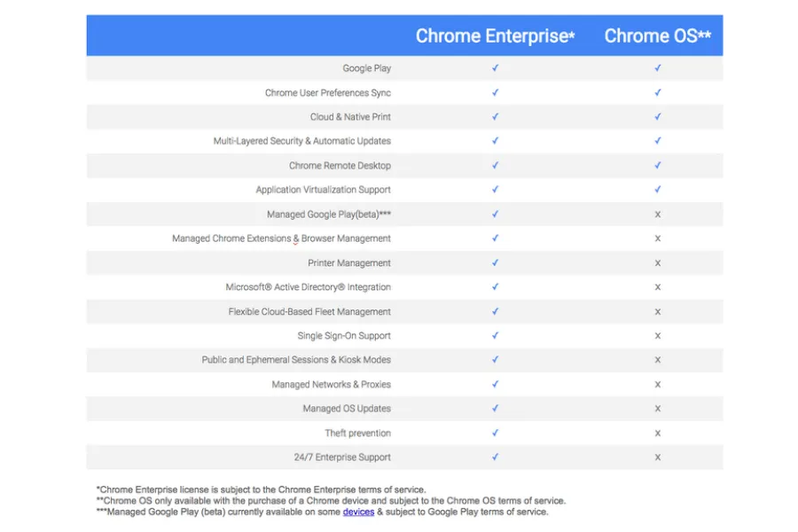Click the Chrome OS X mark for Single Sign-On Support
Image resolution: width=798 pixels, height=532 pixels.
657,336
